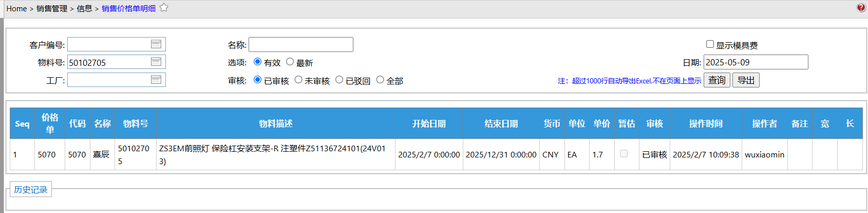The image size is (868, 213).
Task: Click the 长 column header
Action: [850, 123]
